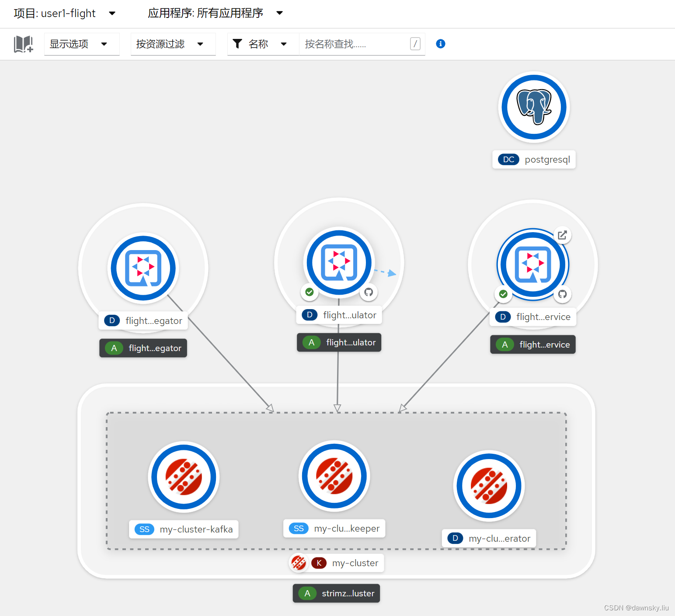Open the 项目: user1-flight project dropdown
Viewport: 675px width, 616px height.
(x=65, y=13)
